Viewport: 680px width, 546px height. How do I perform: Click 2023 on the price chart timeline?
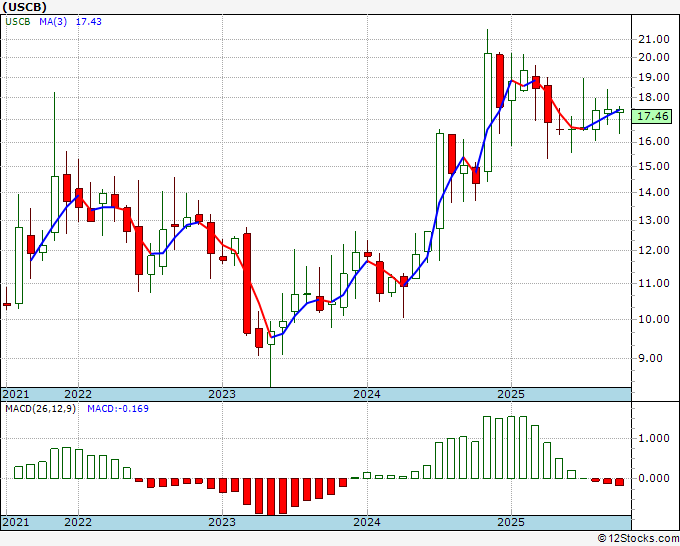[222, 394]
